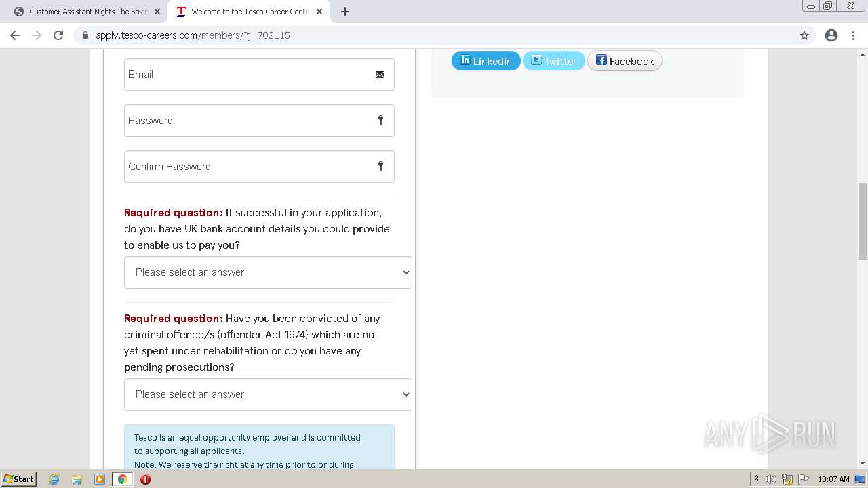Click the padlock site info icon

tap(85, 35)
